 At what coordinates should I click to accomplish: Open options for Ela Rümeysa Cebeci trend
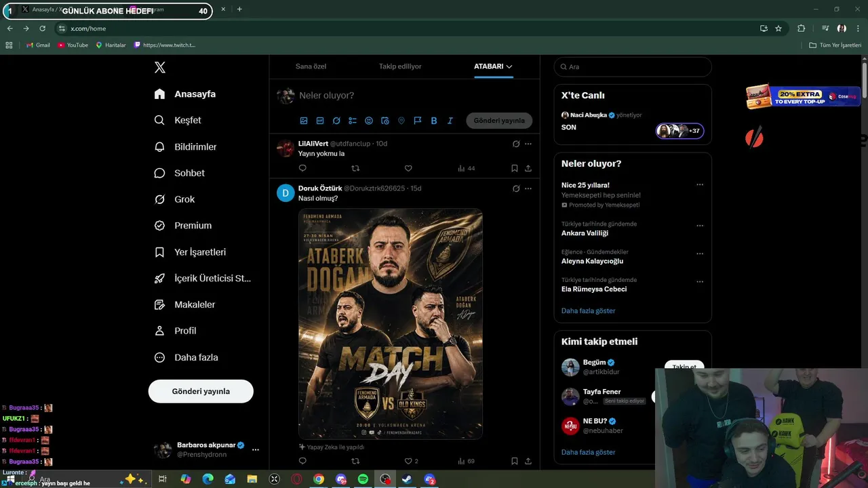click(x=700, y=281)
